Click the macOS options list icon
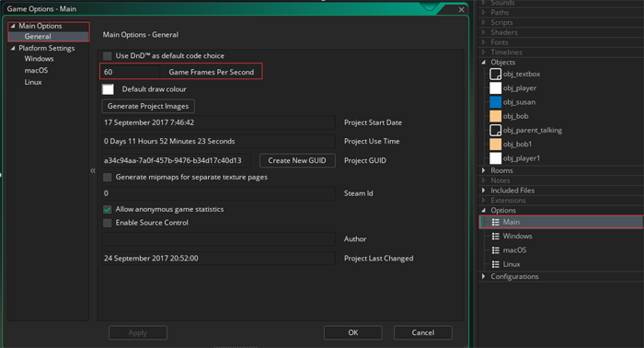644x348 pixels. 496,250
